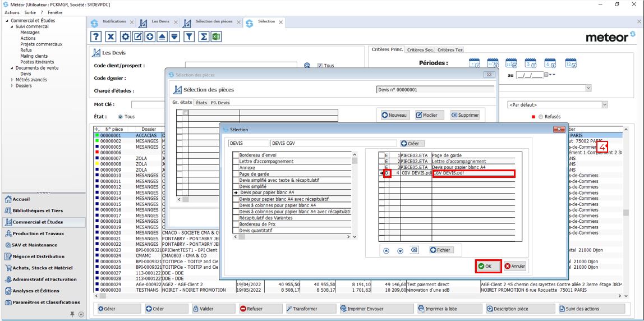
Task: Click the circled plus toolbar icon
Action: click(x=150, y=36)
